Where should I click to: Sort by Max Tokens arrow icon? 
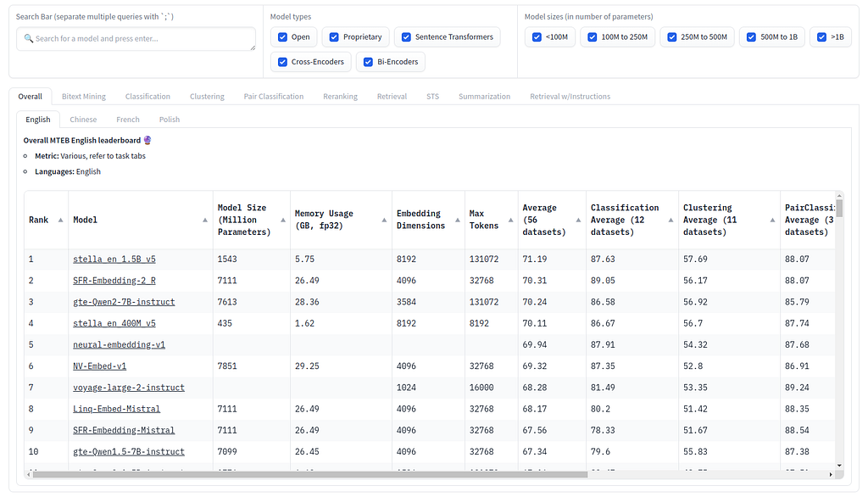[510, 220]
